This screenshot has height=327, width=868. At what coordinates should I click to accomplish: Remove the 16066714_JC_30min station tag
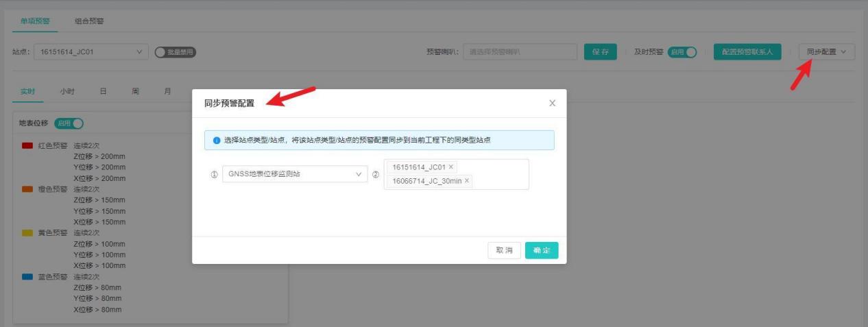click(x=467, y=181)
